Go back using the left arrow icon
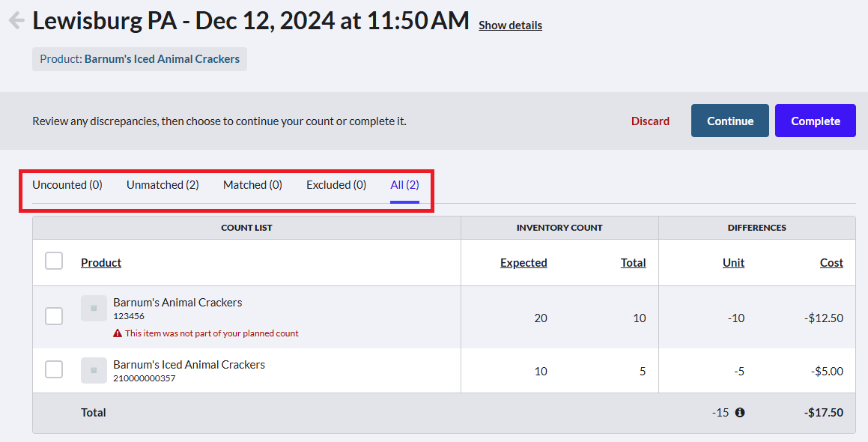Screen dimensions: 868x442 coord(16,20)
